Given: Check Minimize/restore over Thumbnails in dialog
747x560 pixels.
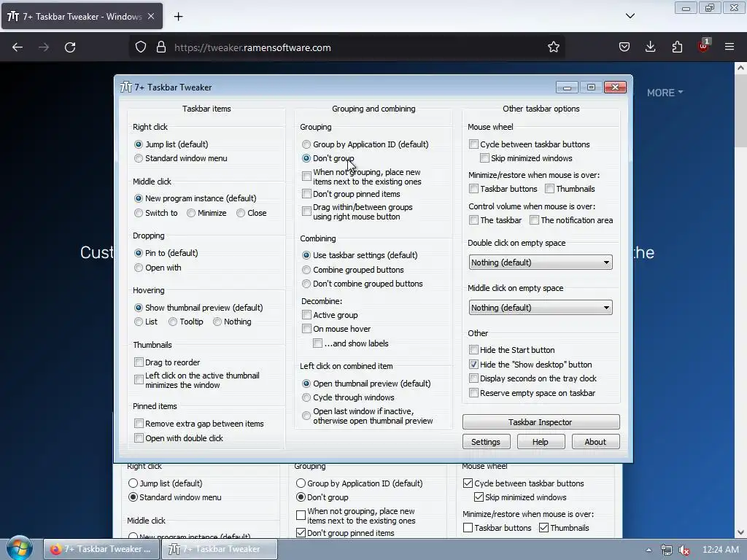Looking at the screenshot, I should (x=570, y=189).
